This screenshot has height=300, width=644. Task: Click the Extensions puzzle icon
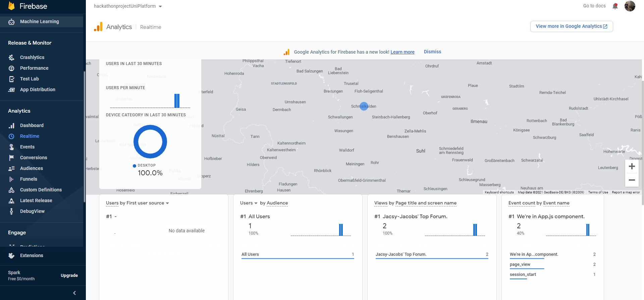click(x=11, y=256)
